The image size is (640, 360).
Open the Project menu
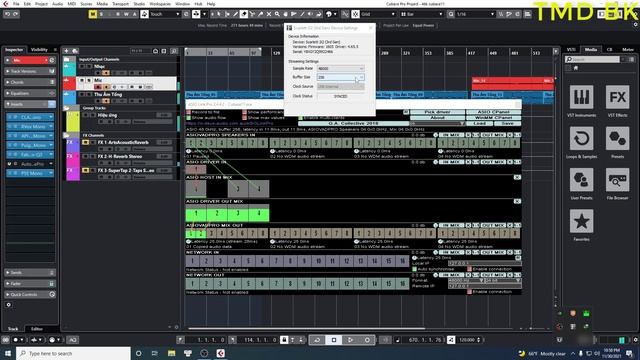[x=41, y=4]
